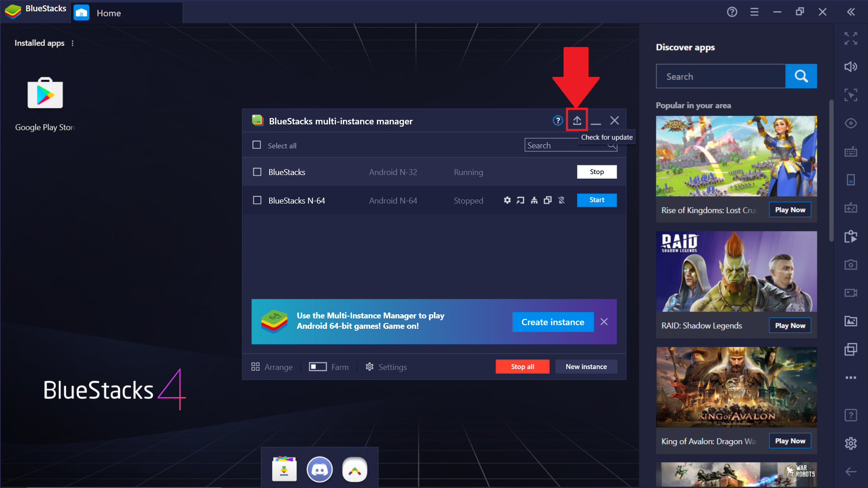
Task: Click the blue Discover apps search button
Action: click(801, 76)
